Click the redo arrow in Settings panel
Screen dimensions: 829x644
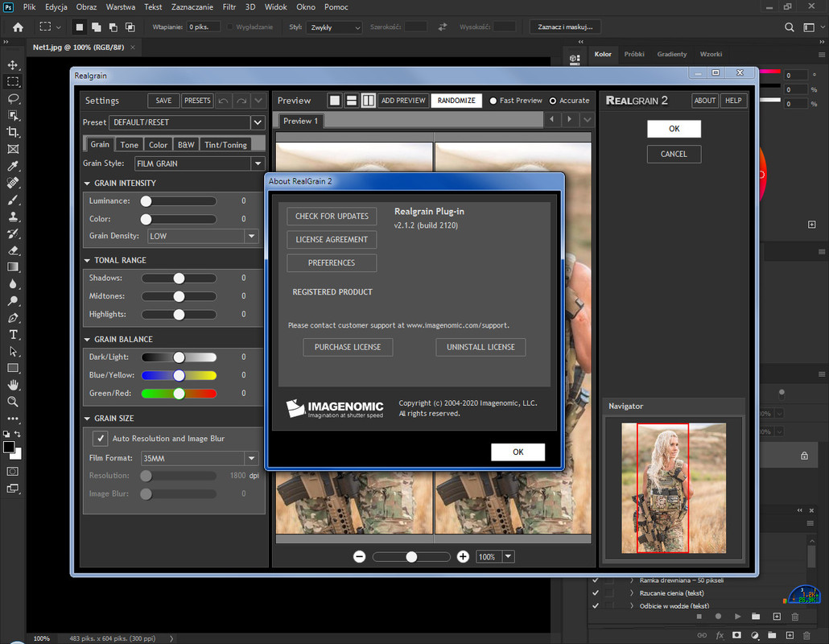coord(241,101)
